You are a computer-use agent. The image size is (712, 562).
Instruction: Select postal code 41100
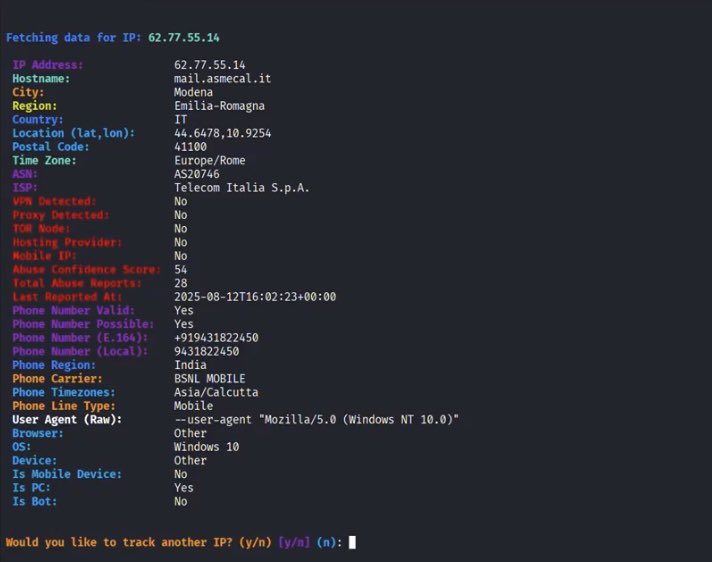[x=190, y=147]
